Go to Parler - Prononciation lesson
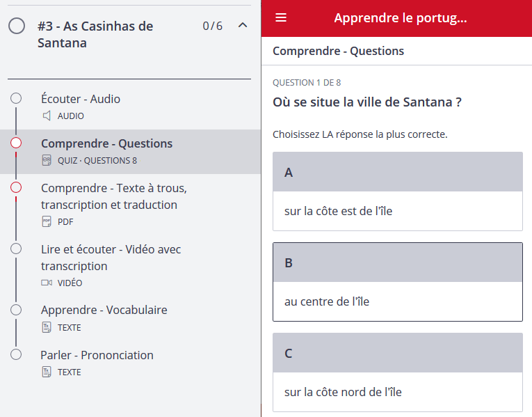532x417 pixels. click(x=97, y=355)
